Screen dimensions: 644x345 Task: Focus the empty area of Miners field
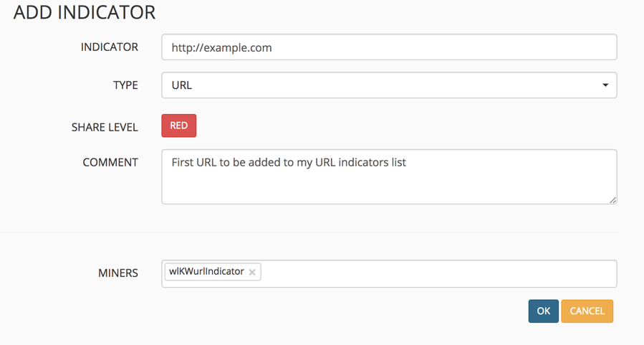(437, 273)
